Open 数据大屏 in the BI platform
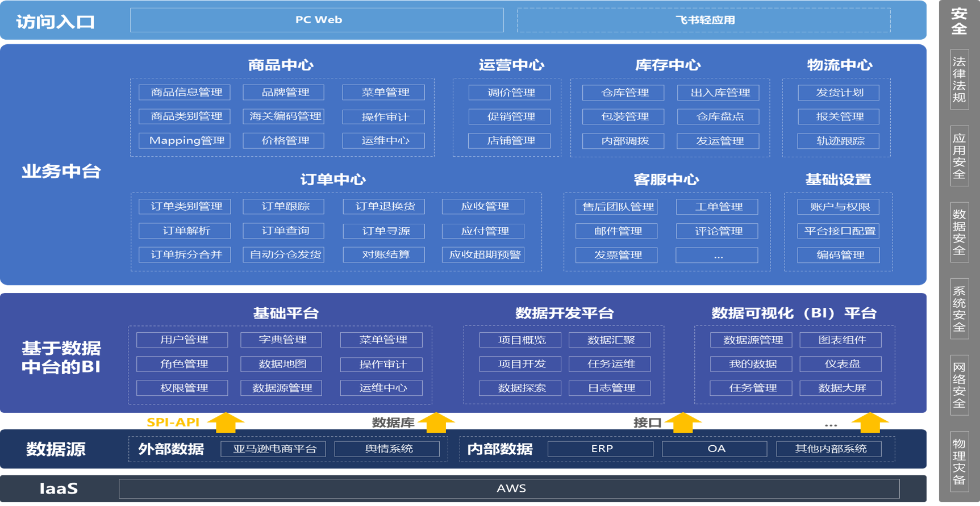 [x=841, y=388]
